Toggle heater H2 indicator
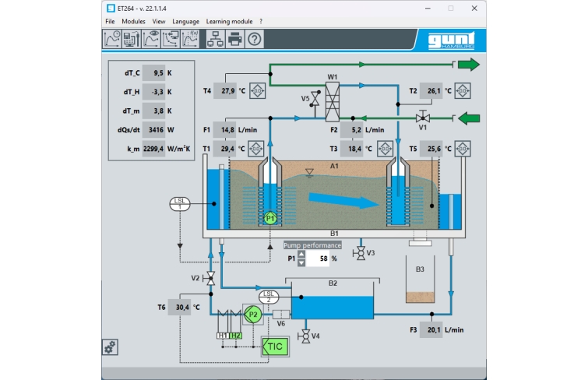This screenshot has height=380, width=588. pos(236,336)
